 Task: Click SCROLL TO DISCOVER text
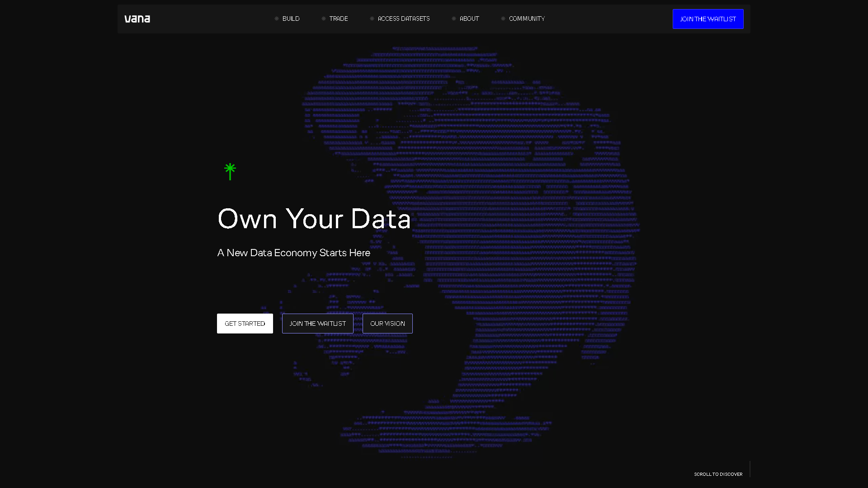coord(718,474)
